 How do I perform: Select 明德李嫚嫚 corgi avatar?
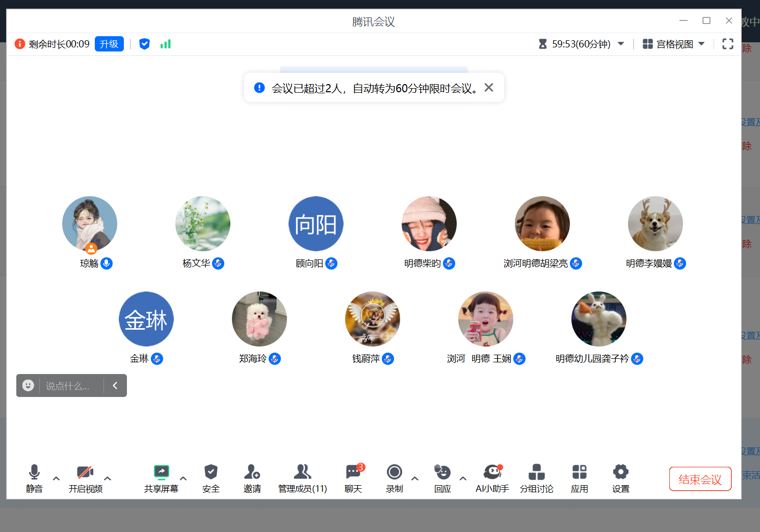pyautogui.click(x=656, y=224)
